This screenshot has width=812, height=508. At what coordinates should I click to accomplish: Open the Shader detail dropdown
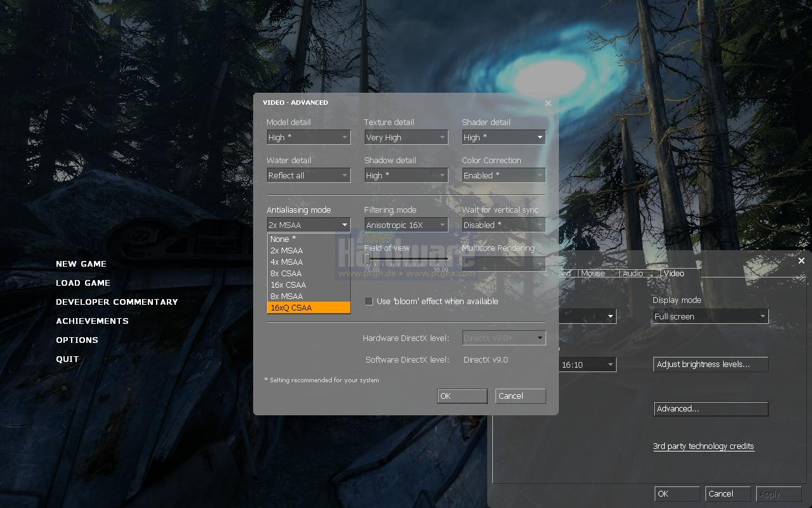coord(504,137)
